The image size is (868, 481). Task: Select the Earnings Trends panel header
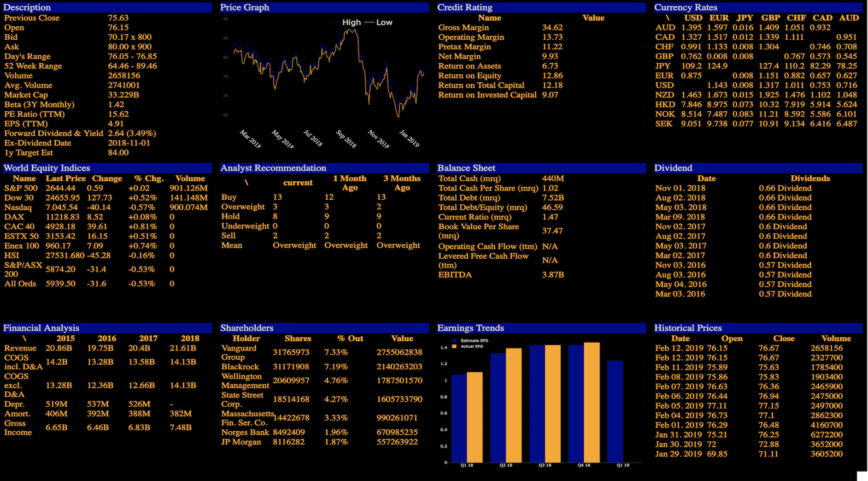pyautogui.click(x=541, y=328)
